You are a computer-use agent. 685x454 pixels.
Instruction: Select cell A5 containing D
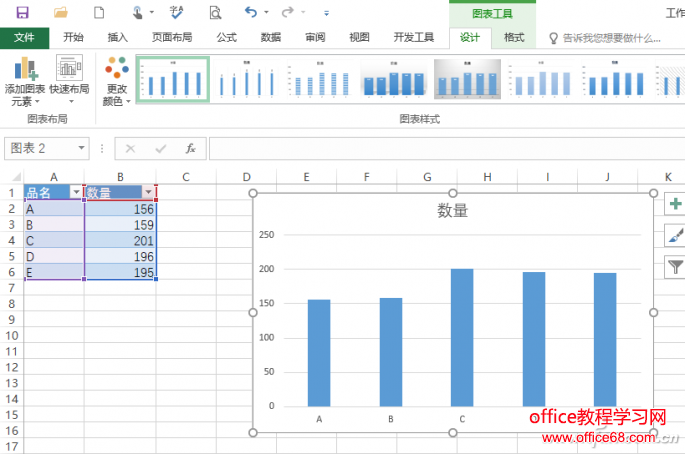pyautogui.click(x=54, y=256)
